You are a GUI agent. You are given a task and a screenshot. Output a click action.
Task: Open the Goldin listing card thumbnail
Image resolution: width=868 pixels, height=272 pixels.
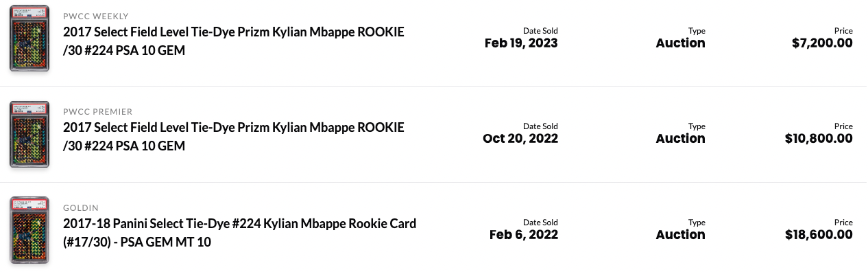[29, 231]
